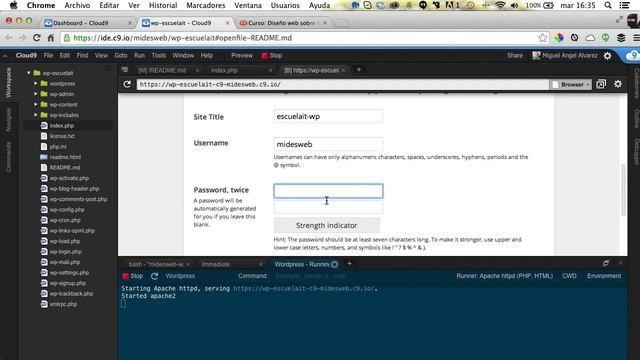Open preview pane settings gear

click(x=618, y=84)
